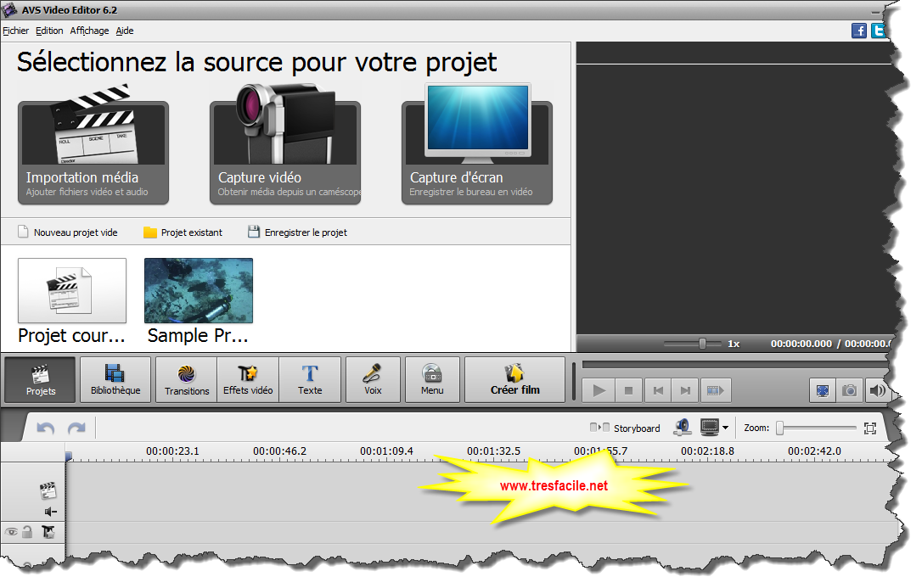Take a snapshot with camera icon
The width and height of the screenshot is (922, 588).
[849, 390]
